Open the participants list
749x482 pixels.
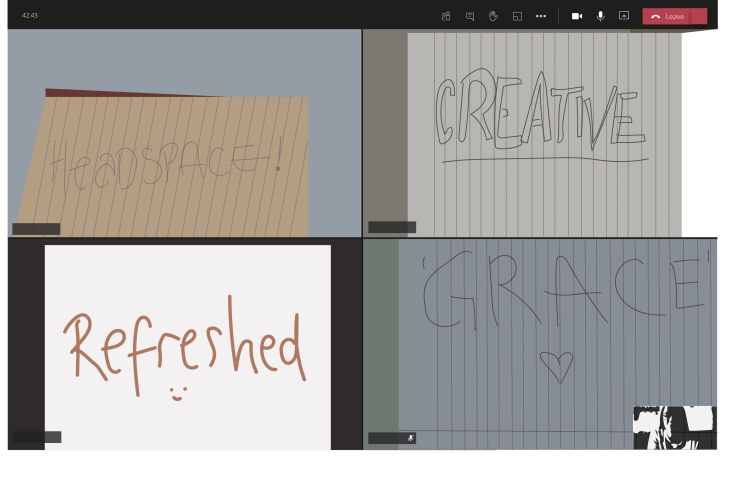click(446, 16)
